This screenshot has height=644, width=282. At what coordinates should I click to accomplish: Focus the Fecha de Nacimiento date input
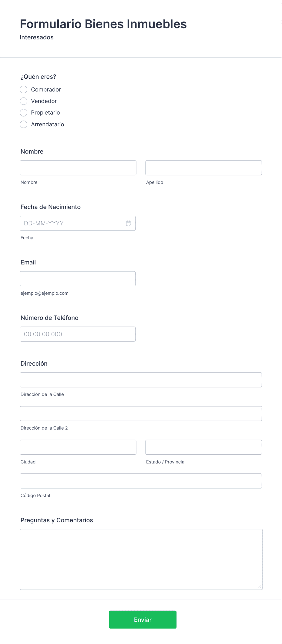[x=78, y=223]
